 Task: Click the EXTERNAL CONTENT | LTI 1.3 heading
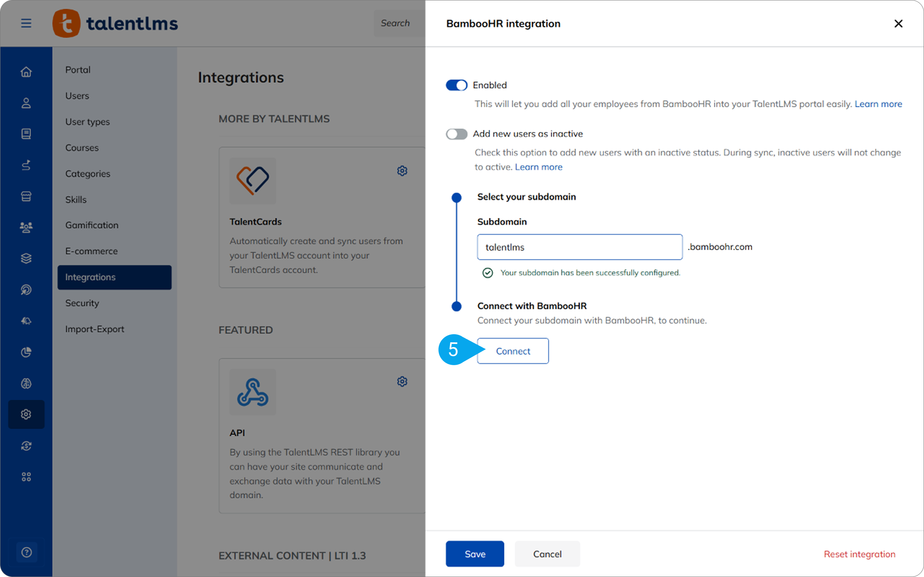coord(292,555)
